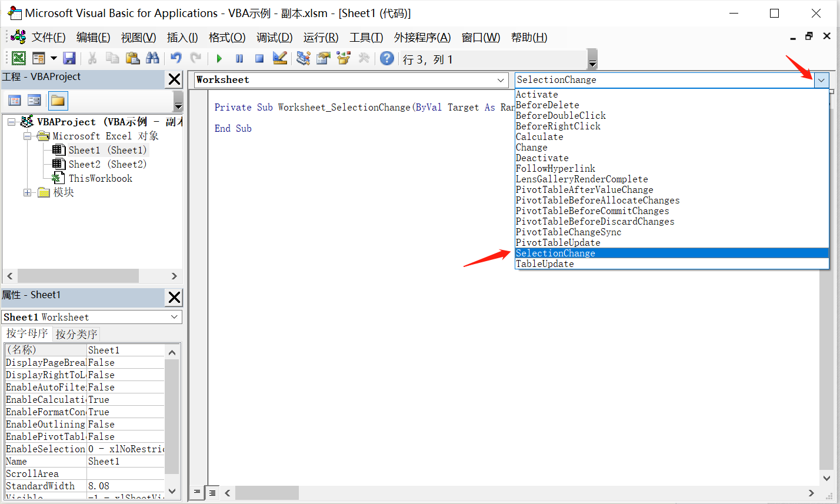Image resolution: width=840 pixels, height=504 pixels.
Task: Click the Paste clipboard icon
Action: [x=133, y=58]
